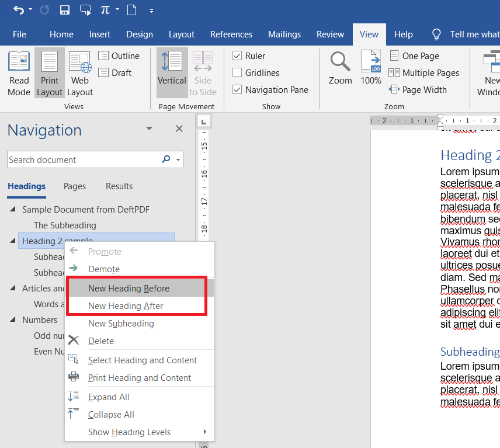Fit document to Page Width
The image size is (500, 448).
click(422, 89)
